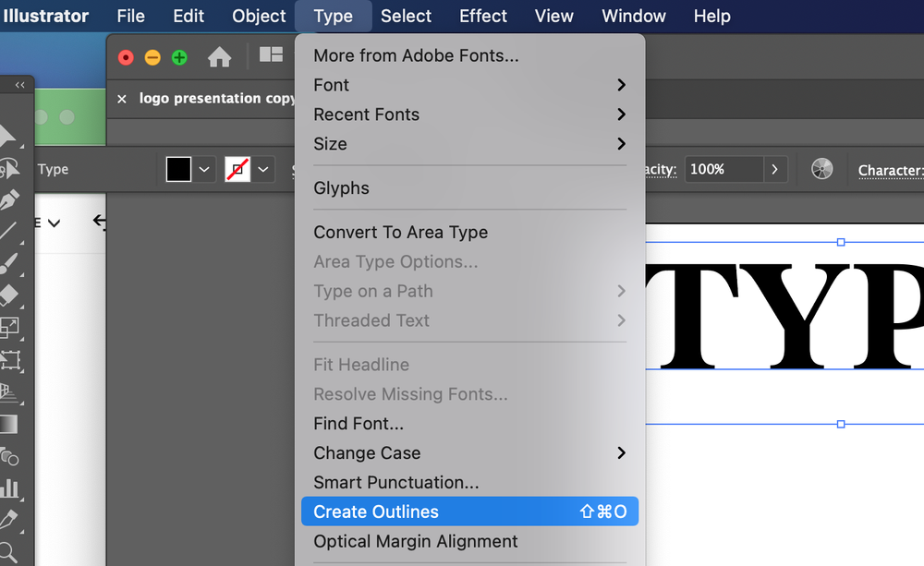
Task: Select the Perspective Grid tool
Action: 8,391
